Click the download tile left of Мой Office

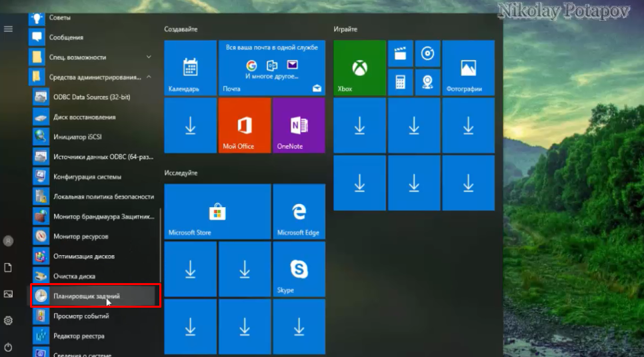coord(190,126)
